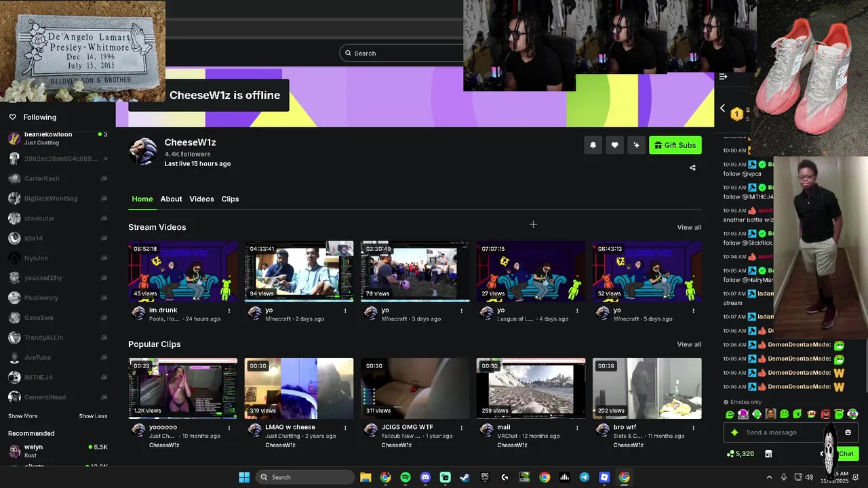This screenshot has height=488, width=868.
Task: Switch to the Clips tab
Action: pos(230,199)
